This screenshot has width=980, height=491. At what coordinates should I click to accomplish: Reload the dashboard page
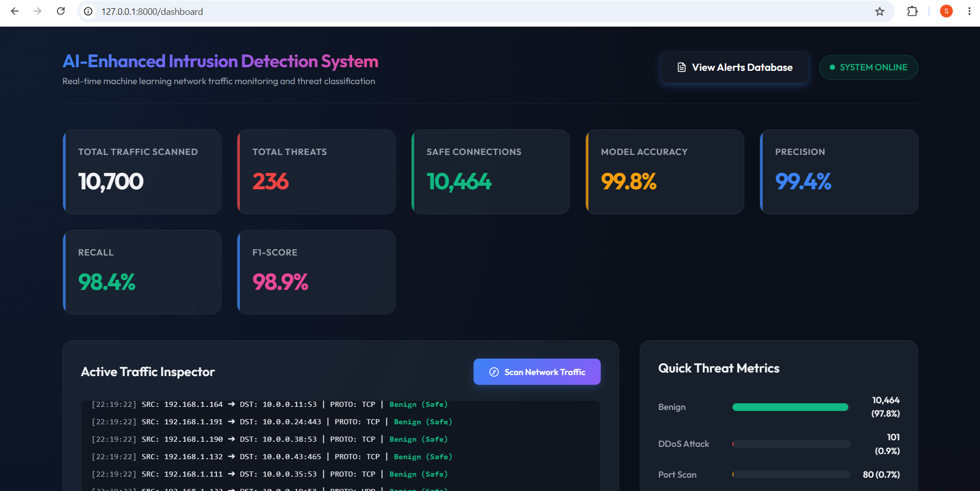pos(60,11)
